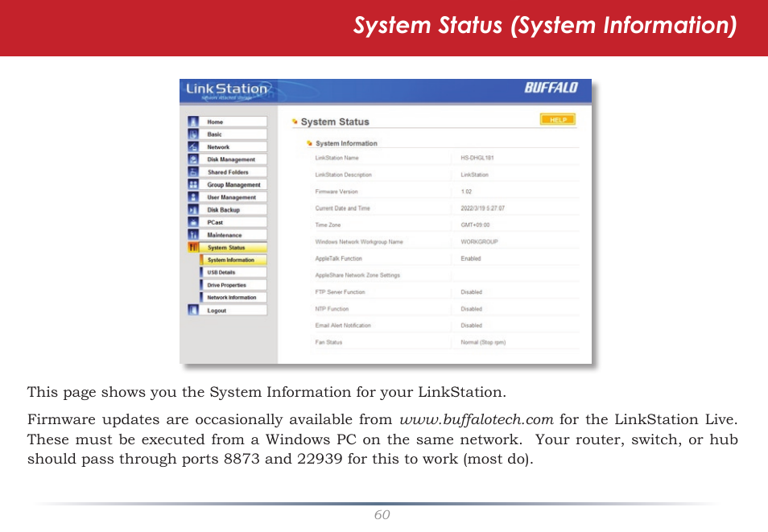Click the BUFFALO brand logo
The height and width of the screenshot is (532, 768).
click(x=551, y=88)
